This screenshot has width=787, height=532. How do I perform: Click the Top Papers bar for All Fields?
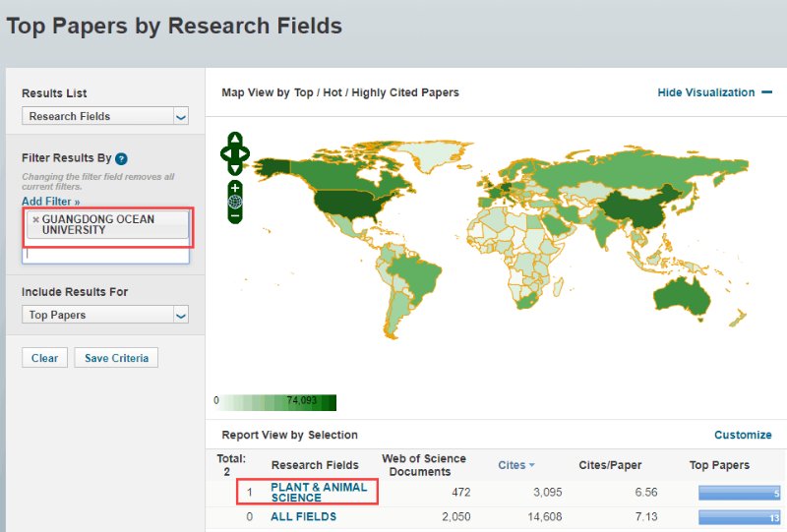(739, 517)
